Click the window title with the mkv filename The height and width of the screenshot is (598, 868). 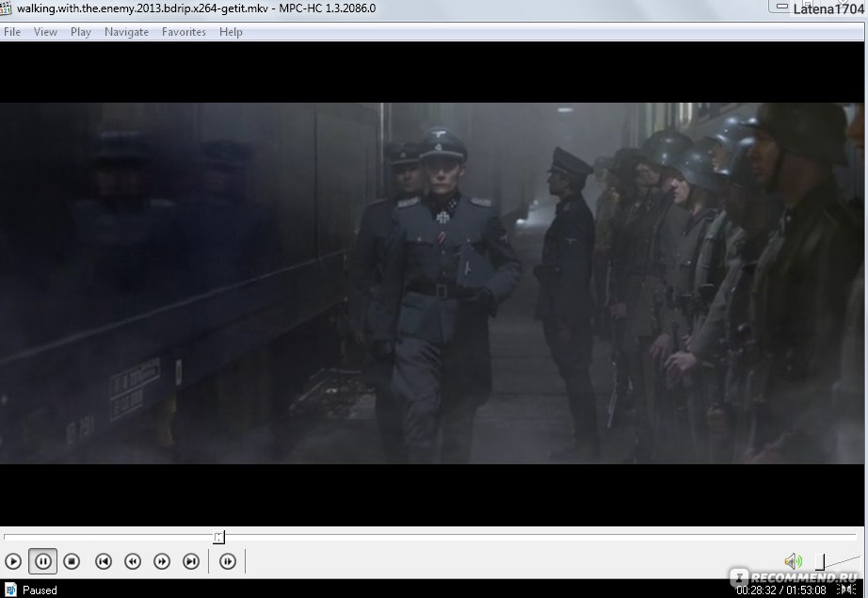click(x=197, y=8)
